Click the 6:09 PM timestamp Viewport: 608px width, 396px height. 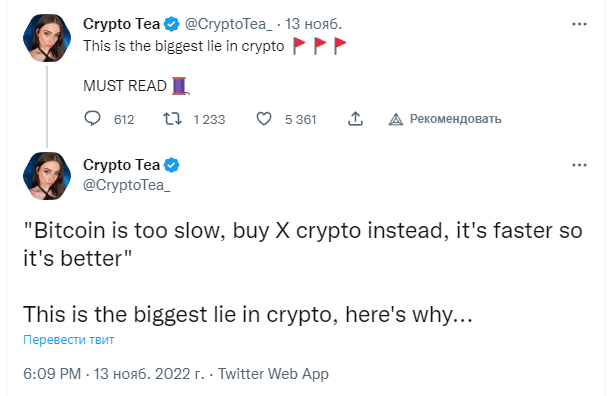(52, 374)
